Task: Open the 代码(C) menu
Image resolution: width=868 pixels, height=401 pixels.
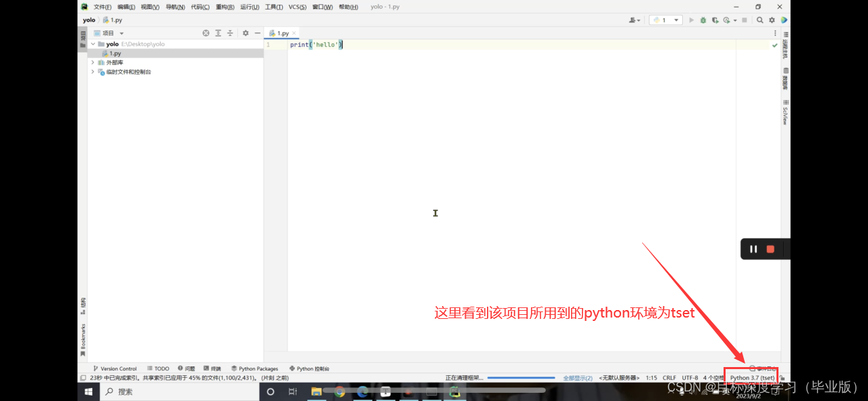Action: pos(200,7)
